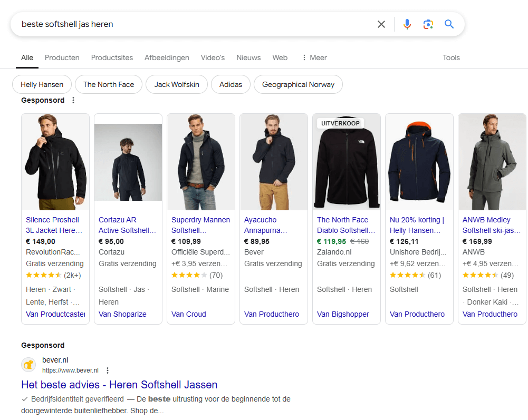The height and width of the screenshot is (420, 528).
Task: Click the (70) star rating
Action: 197,275
